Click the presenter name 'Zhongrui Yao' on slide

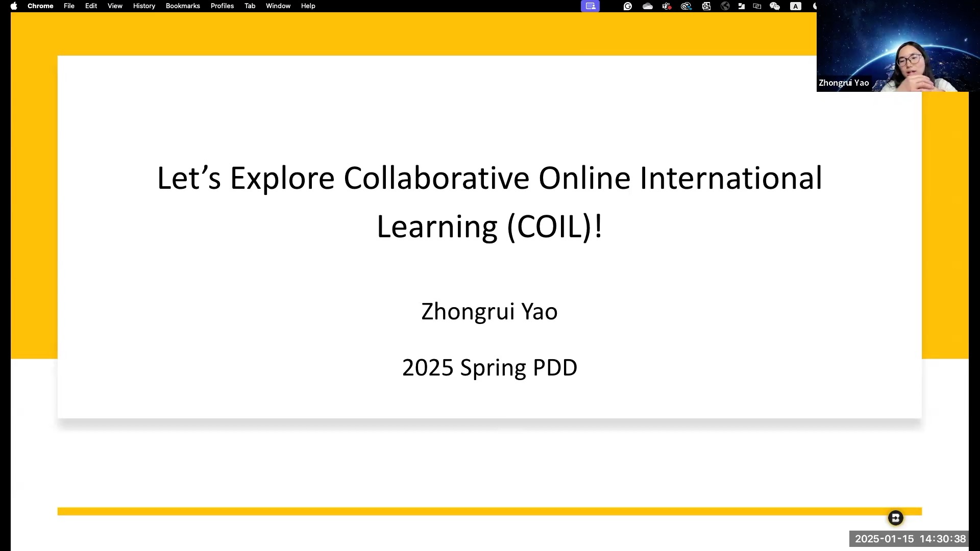[489, 311]
